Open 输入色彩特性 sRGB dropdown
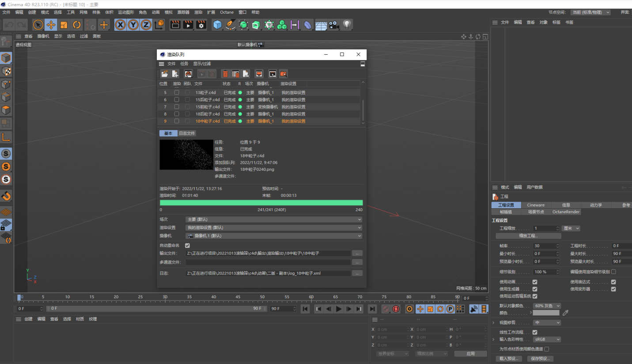Image resolution: width=632 pixels, height=364 pixels. 547,340
